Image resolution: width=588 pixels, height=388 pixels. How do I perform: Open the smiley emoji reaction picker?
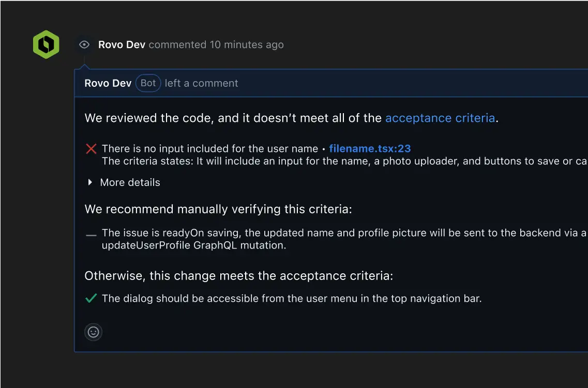click(x=94, y=332)
